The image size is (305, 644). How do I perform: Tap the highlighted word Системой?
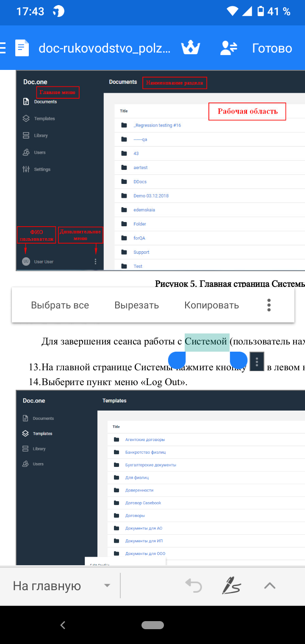[x=207, y=341]
